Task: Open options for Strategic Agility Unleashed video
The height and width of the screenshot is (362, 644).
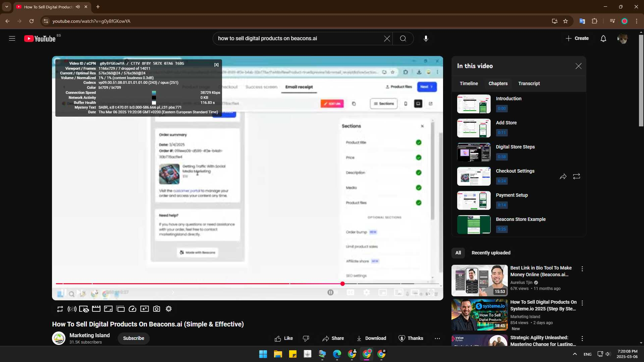Action: (x=582, y=339)
